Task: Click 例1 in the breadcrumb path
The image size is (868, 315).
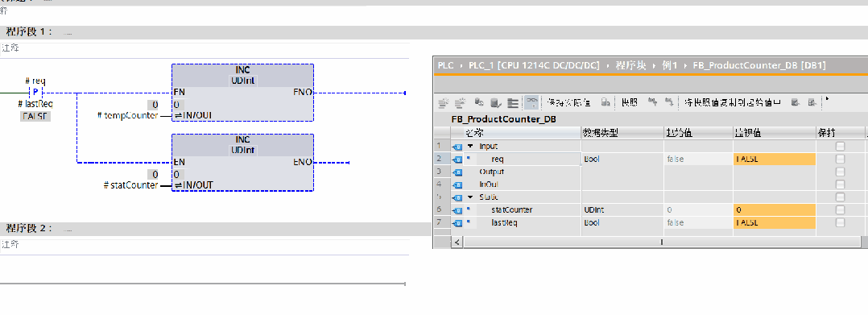Action: tap(669, 65)
